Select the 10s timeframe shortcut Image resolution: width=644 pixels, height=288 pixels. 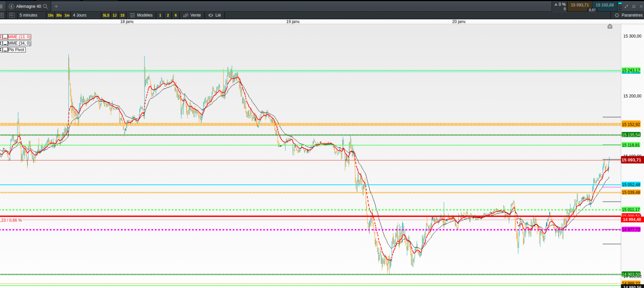pyautogui.click(x=50, y=15)
